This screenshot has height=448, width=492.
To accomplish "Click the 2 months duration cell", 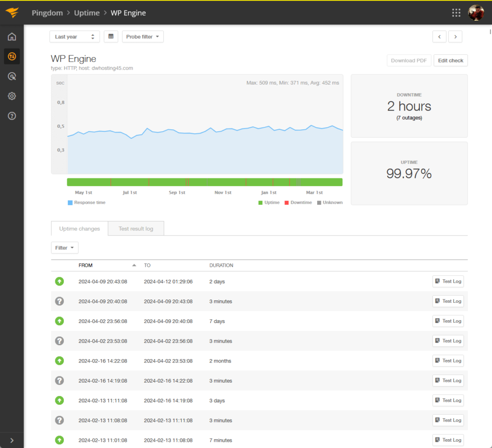I will pyautogui.click(x=220, y=361).
